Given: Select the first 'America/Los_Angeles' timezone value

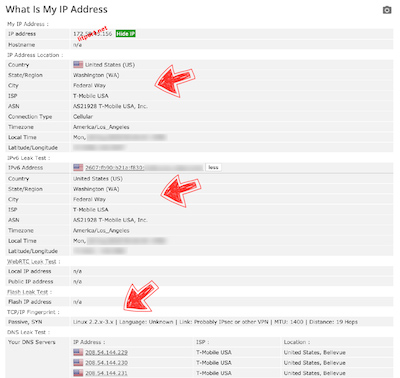Looking at the screenshot, I should [x=101, y=127].
